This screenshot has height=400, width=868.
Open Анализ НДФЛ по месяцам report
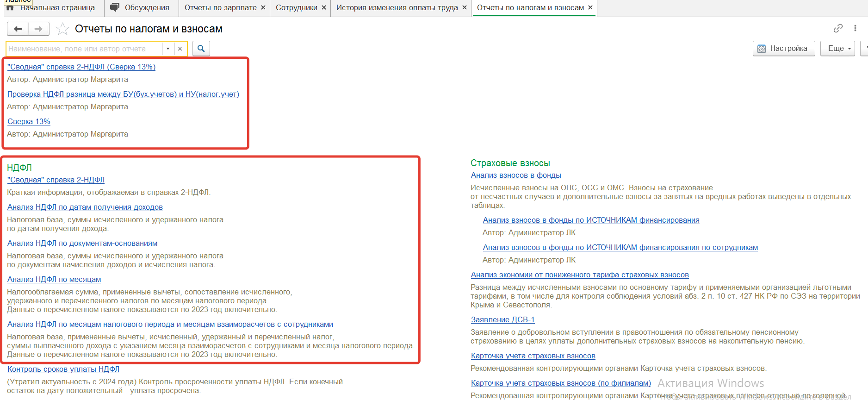[x=54, y=280]
